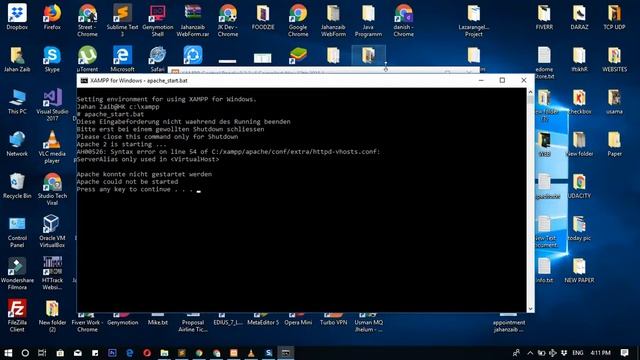Open the Edge browser taskbar icon
Image resolution: width=640 pixels, height=360 pixels.
click(129, 353)
